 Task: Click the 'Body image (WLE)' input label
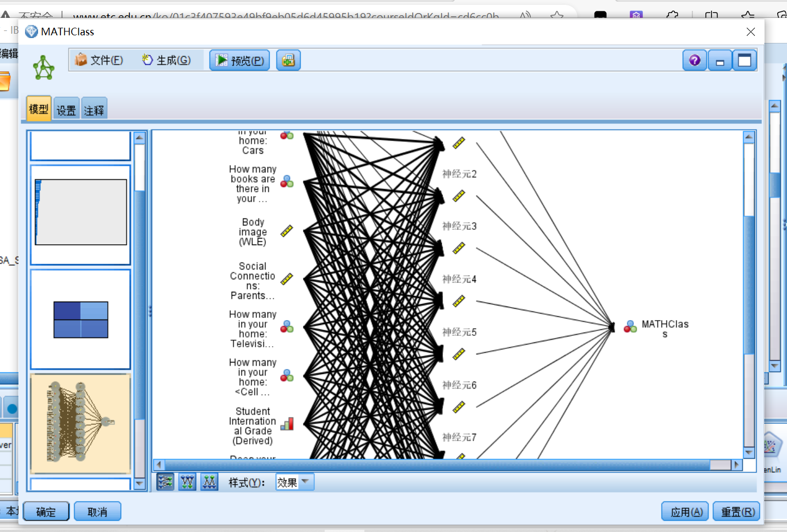pos(253,232)
